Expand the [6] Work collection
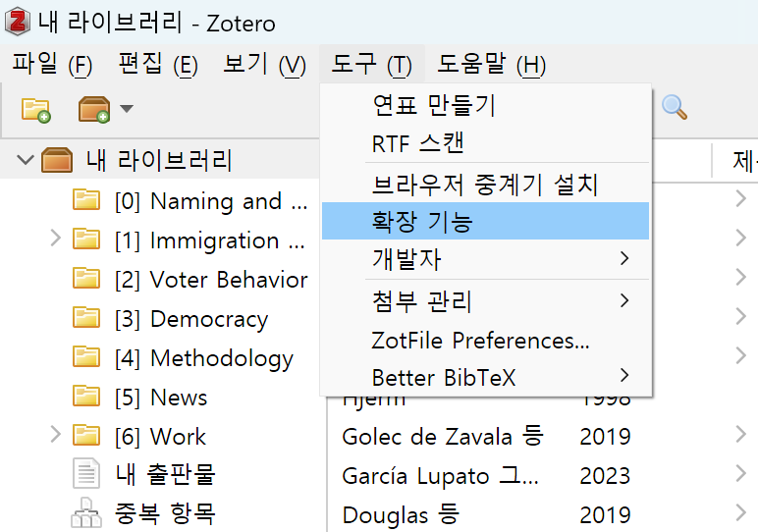Screen dimensions: 758x532 tap(56, 435)
